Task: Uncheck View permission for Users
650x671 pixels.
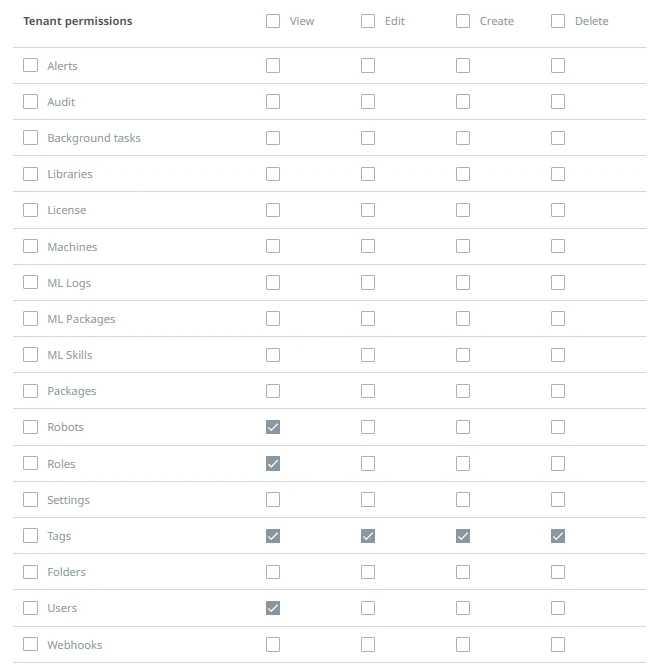Action: 273,608
